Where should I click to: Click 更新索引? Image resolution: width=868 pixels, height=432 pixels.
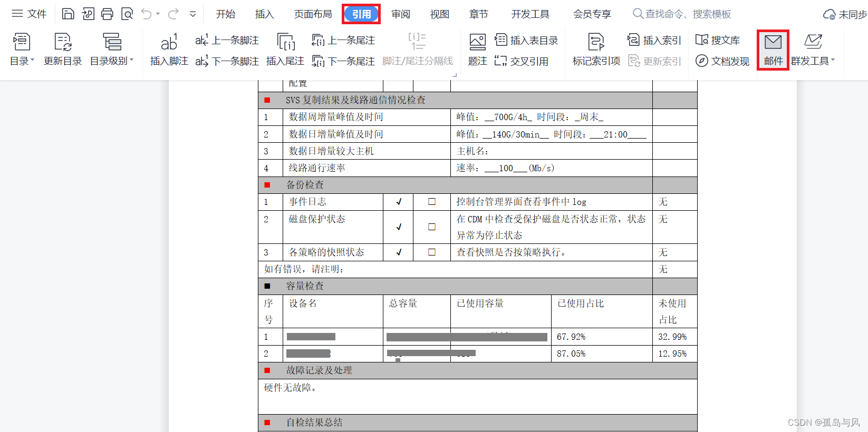654,61
